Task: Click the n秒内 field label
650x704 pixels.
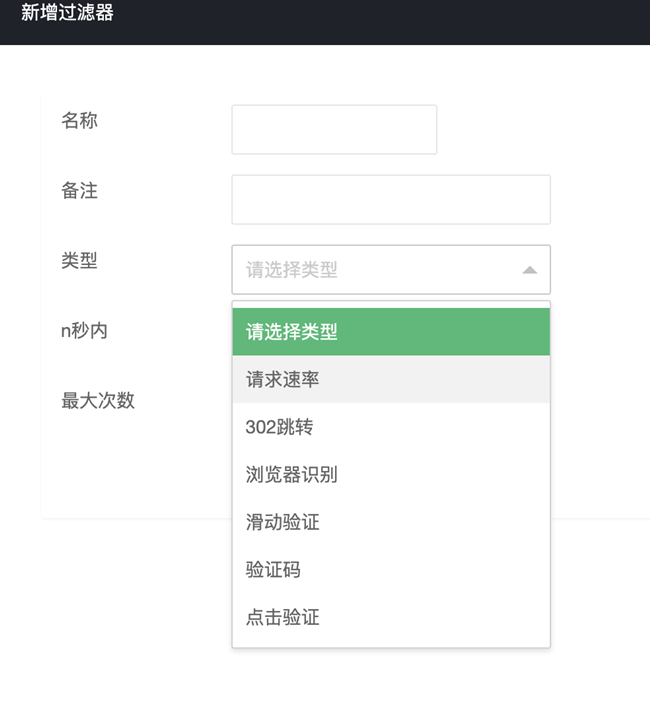Action: pyautogui.click(x=85, y=331)
